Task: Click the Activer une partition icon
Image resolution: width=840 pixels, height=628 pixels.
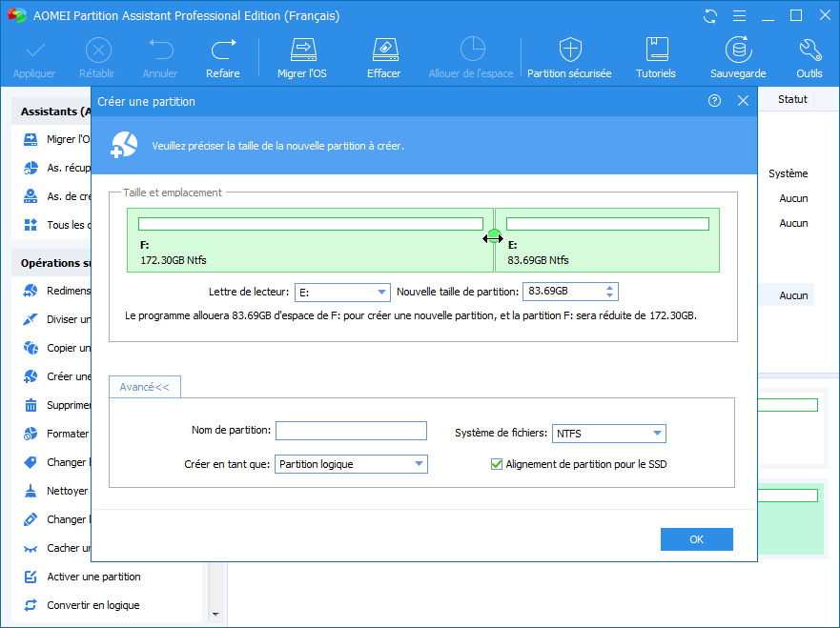Action: 31,577
